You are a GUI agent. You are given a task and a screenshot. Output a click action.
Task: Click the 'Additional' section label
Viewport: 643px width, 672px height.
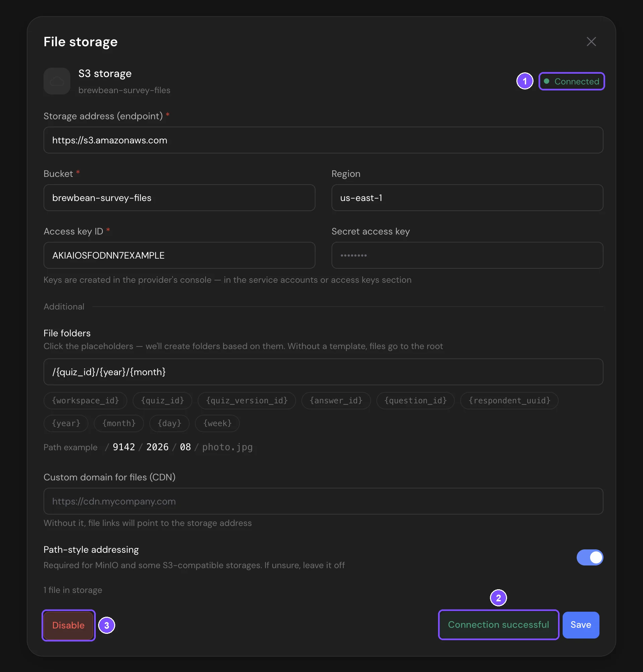(64, 306)
